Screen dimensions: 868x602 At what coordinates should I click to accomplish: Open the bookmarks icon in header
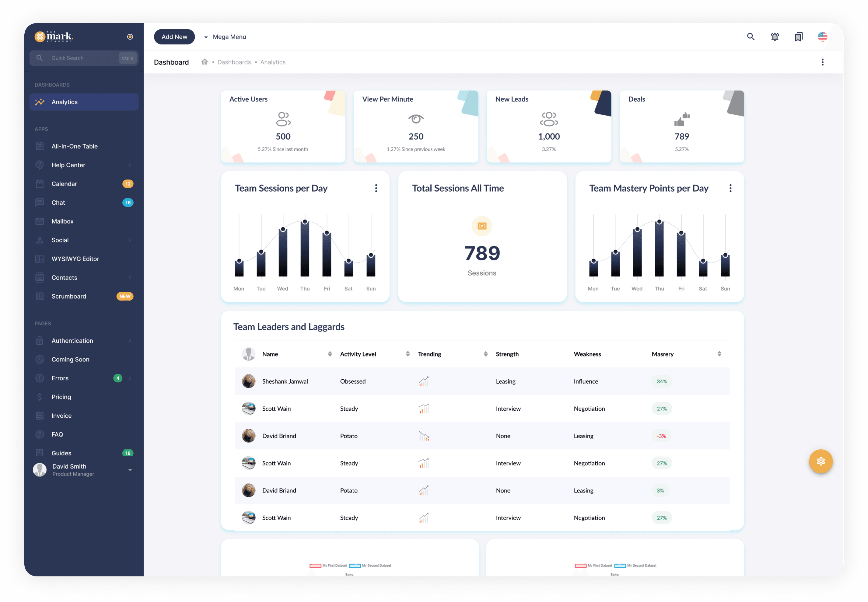click(798, 37)
